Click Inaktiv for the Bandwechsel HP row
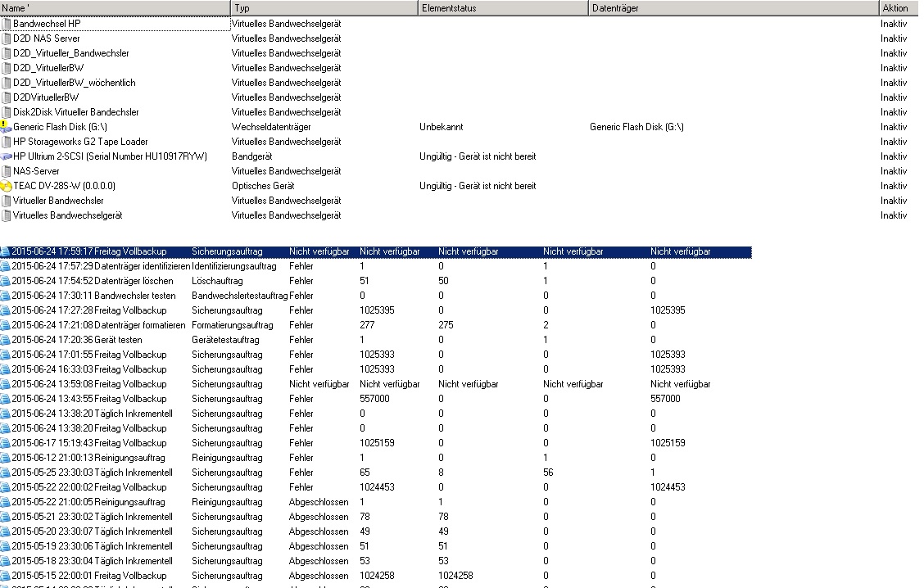Image resolution: width=924 pixels, height=588 pixels. pyautogui.click(x=894, y=24)
